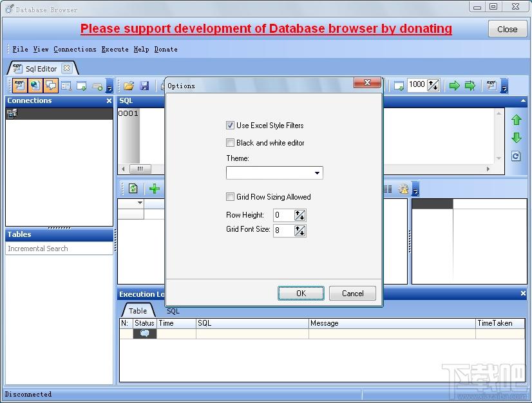Viewport: 532px width, 403px height.
Task: Click the speech bubble status icon in log row
Action: [x=144, y=333]
